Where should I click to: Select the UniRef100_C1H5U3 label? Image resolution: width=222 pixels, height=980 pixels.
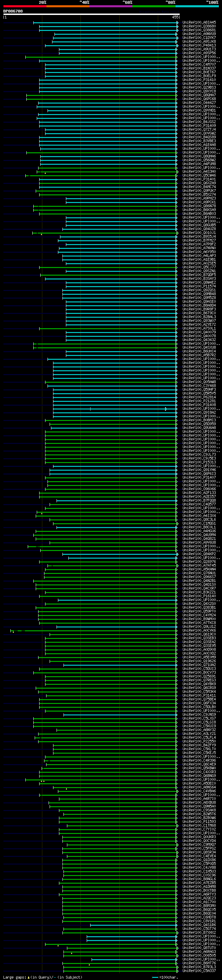(199, 871)
